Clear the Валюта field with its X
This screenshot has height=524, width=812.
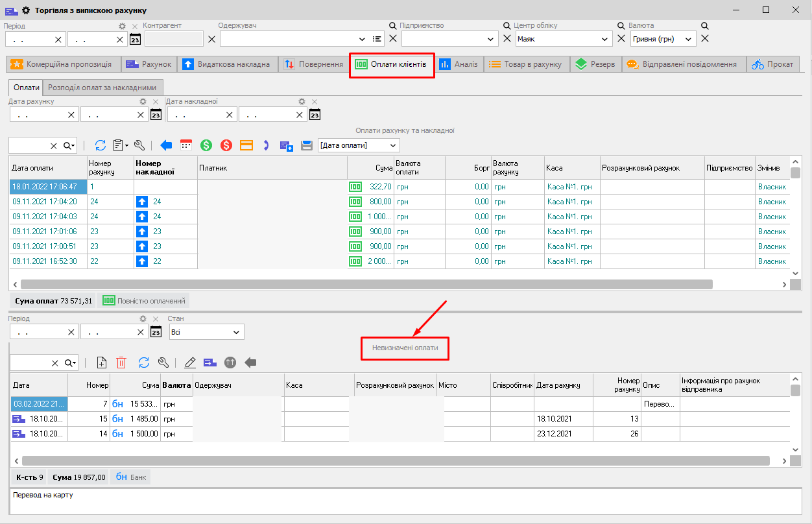705,39
